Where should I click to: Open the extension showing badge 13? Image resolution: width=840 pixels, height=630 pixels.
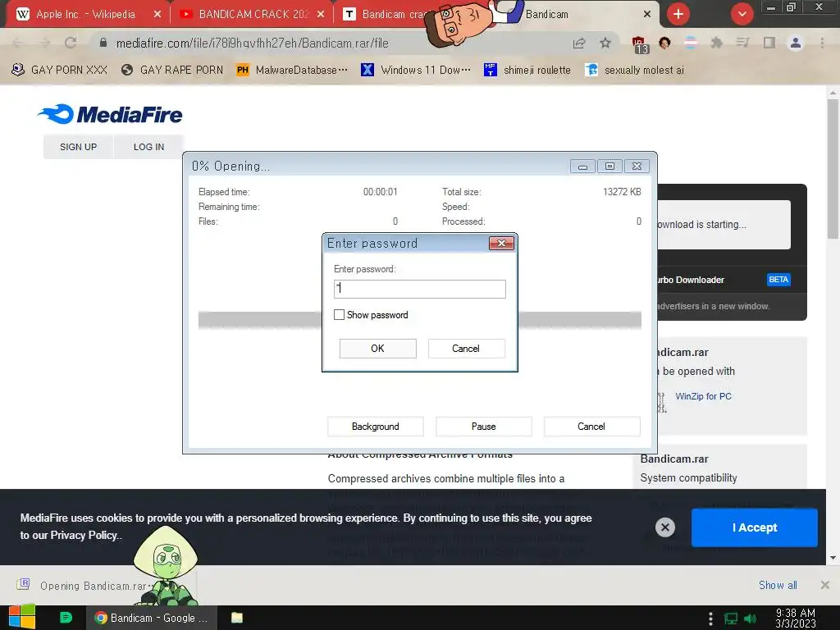click(640, 45)
